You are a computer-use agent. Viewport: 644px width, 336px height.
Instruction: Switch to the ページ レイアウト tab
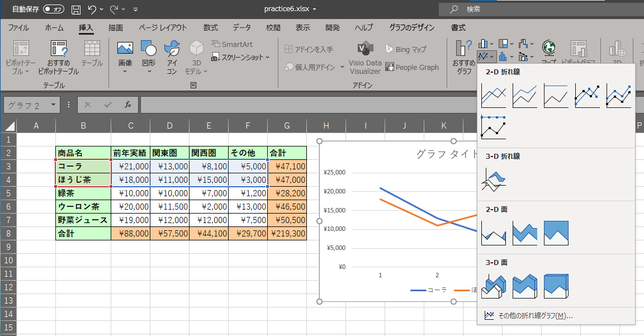[163, 27]
